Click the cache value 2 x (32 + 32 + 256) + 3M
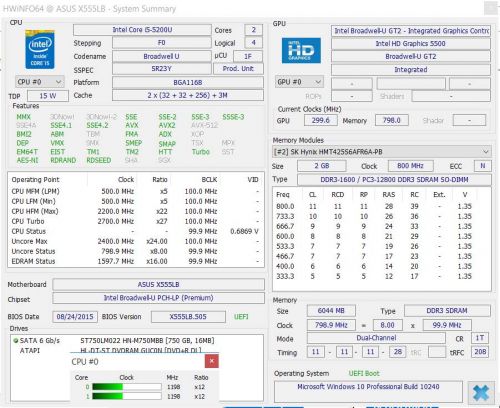This screenshot has height=408, width=500. click(188, 95)
